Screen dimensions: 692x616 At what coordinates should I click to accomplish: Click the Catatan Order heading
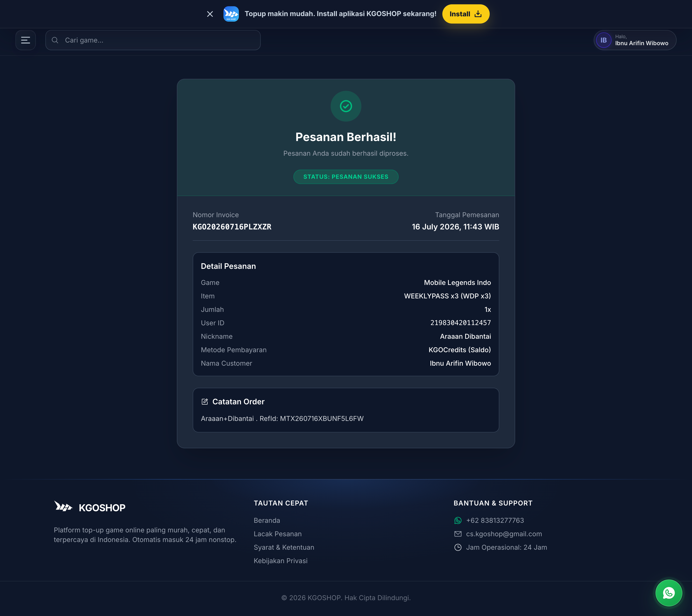pyautogui.click(x=238, y=402)
